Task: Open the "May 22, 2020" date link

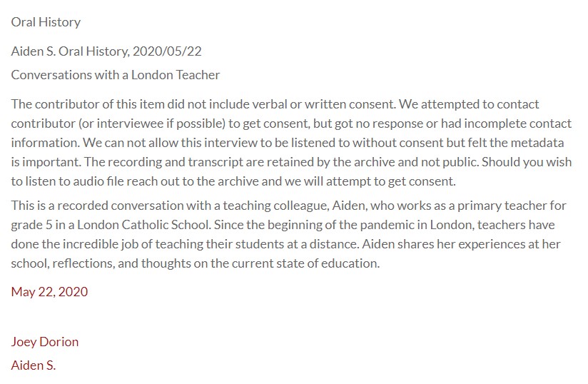Action: tap(49, 291)
